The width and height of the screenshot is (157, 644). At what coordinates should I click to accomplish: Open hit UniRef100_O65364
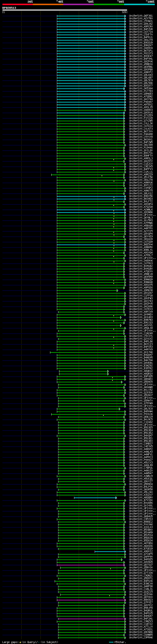141,89
